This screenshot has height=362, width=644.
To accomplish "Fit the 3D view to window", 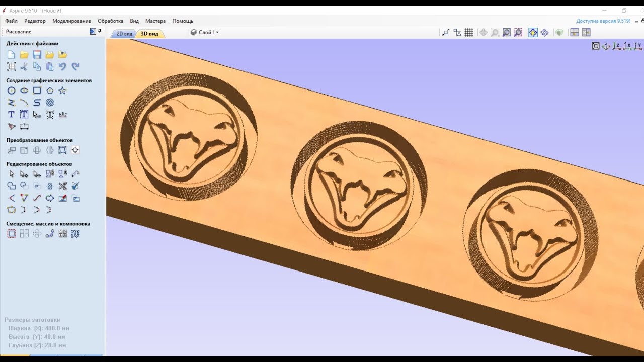I will coord(596,46).
